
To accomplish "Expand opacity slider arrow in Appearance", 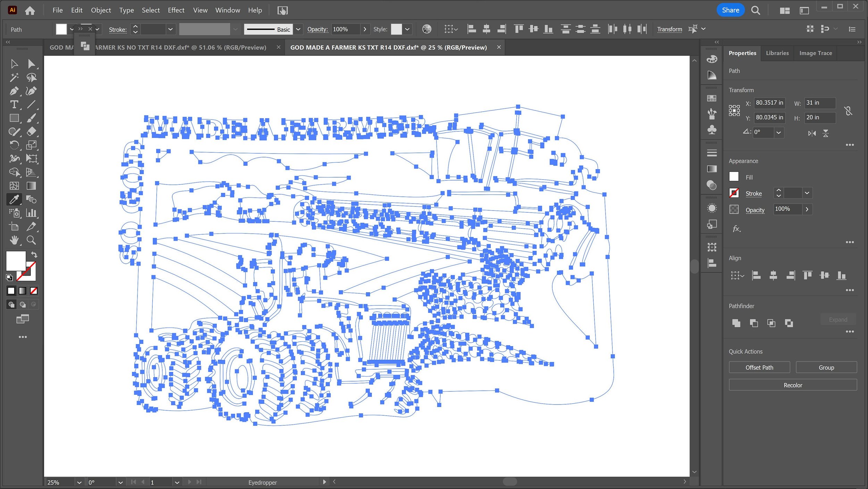I will pos(807,209).
